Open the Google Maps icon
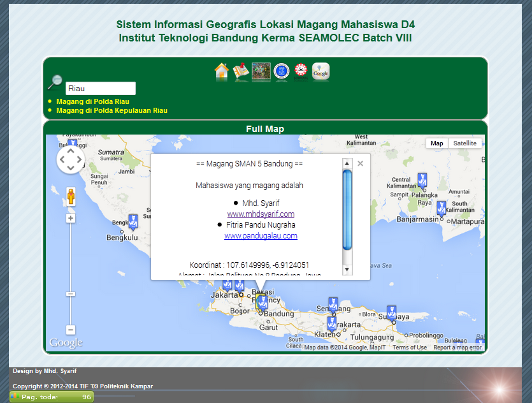Image resolution: width=532 pixels, height=403 pixels. pyautogui.click(x=321, y=71)
